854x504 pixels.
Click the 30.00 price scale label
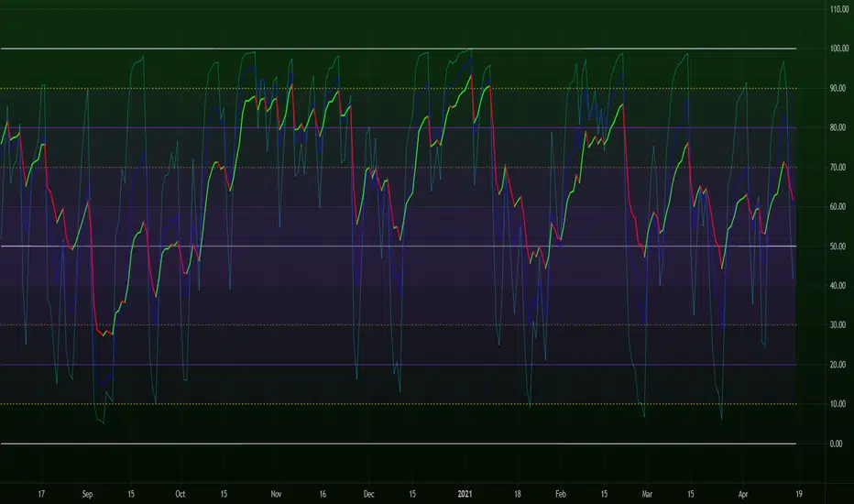coord(838,324)
